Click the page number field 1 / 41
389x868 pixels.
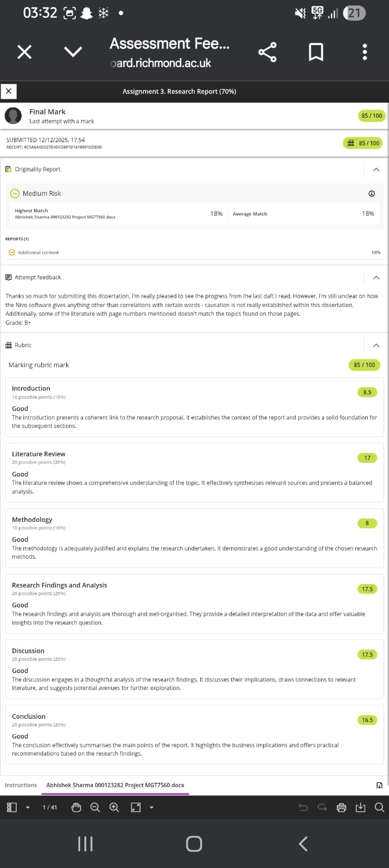click(49, 807)
